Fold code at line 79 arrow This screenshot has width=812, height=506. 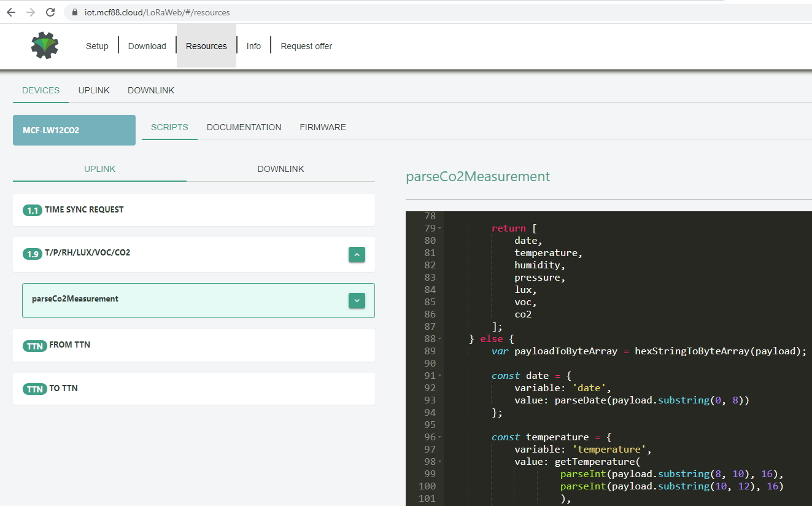(x=439, y=228)
